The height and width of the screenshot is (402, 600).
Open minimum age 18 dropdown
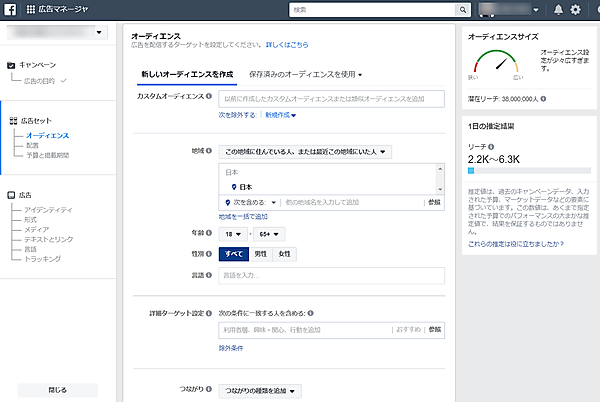click(x=232, y=234)
